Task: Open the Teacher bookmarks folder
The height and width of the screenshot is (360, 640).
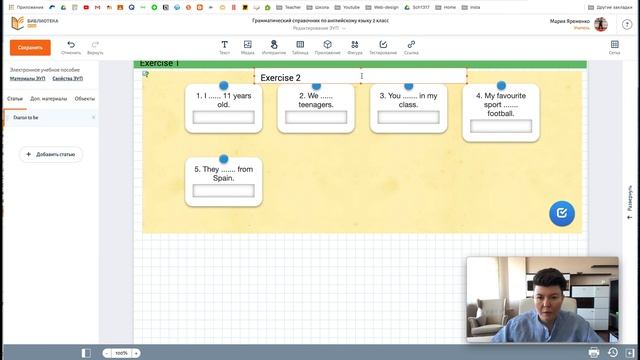Action: coord(289,7)
